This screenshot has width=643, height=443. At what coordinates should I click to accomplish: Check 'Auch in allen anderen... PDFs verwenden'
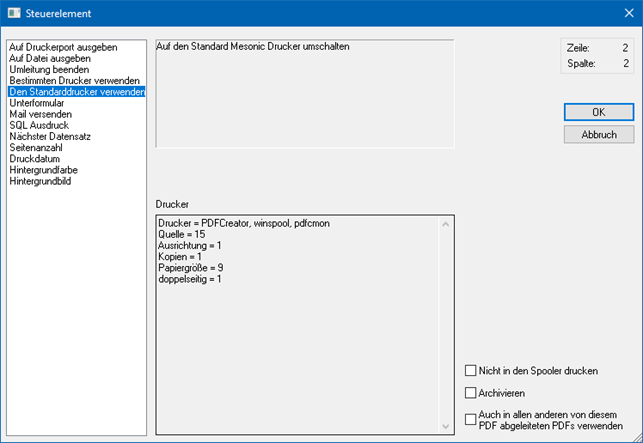pos(471,419)
